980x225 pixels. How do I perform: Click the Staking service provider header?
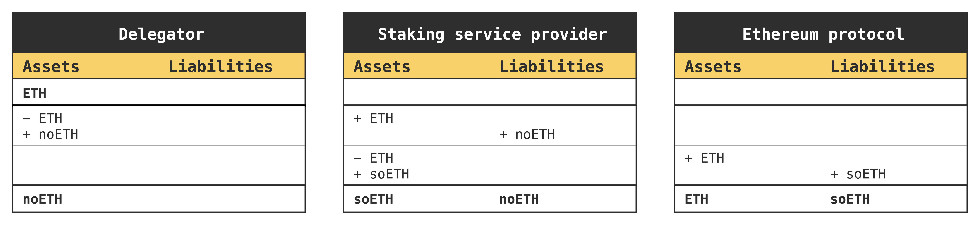coord(492,34)
